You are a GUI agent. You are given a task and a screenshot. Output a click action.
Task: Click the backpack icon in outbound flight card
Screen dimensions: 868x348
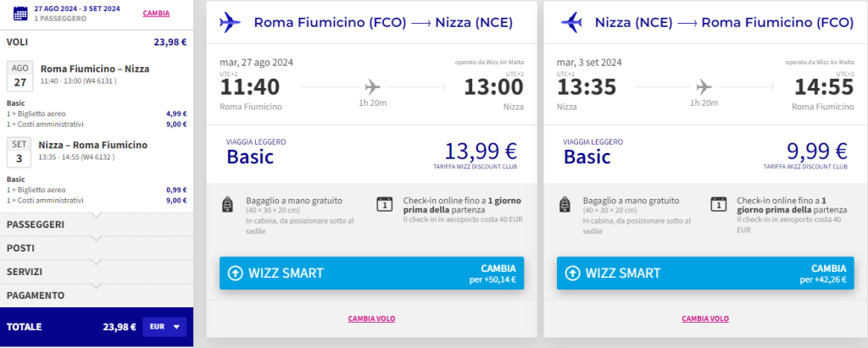pyautogui.click(x=226, y=204)
